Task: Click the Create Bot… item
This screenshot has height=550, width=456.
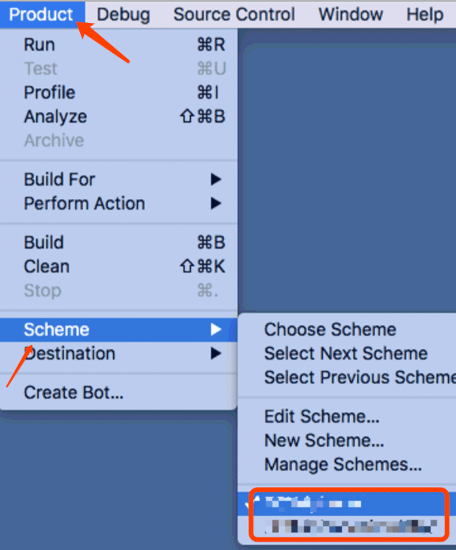Action: pos(119,393)
